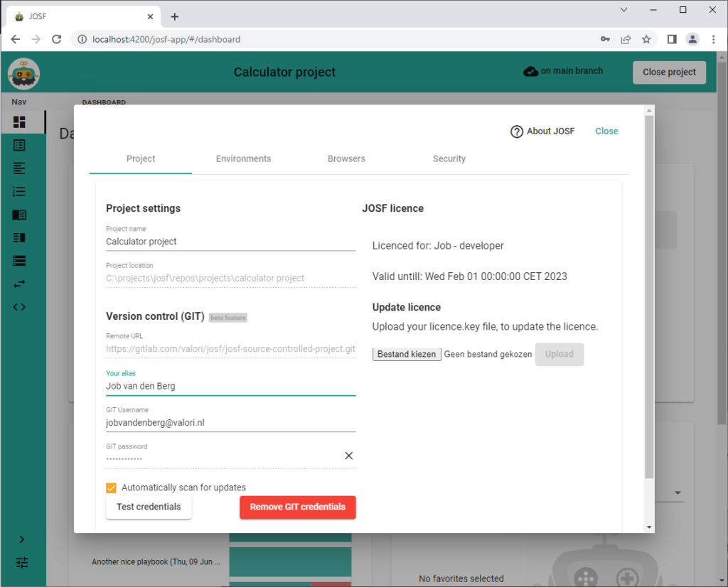
Task: Open the dropdown arrow behind the dialog
Action: click(677, 493)
